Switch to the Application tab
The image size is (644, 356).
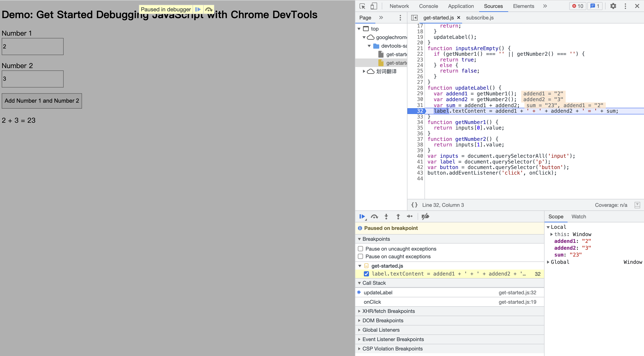[x=461, y=6]
